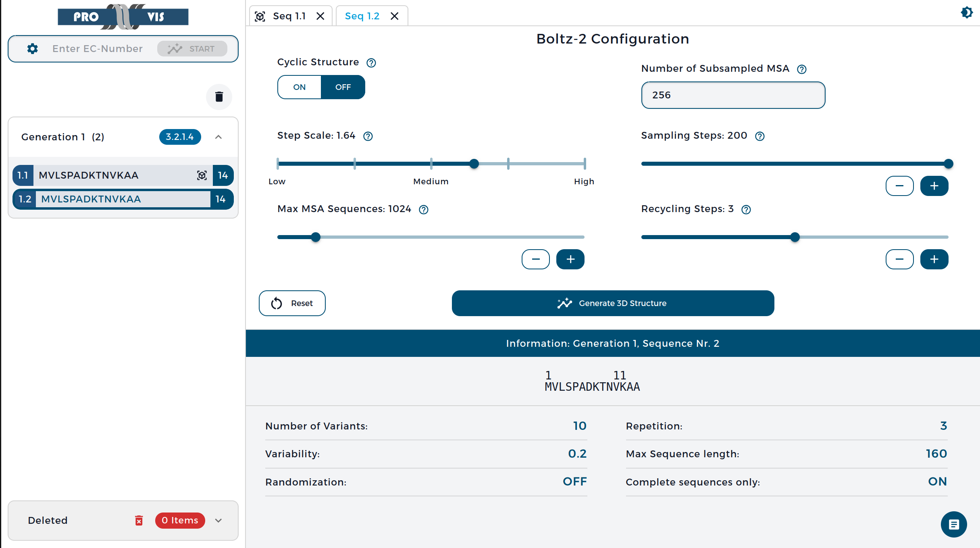Image resolution: width=980 pixels, height=548 pixels.
Task: Click the Max MSA Sequences slider handle
Action: [316, 237]
